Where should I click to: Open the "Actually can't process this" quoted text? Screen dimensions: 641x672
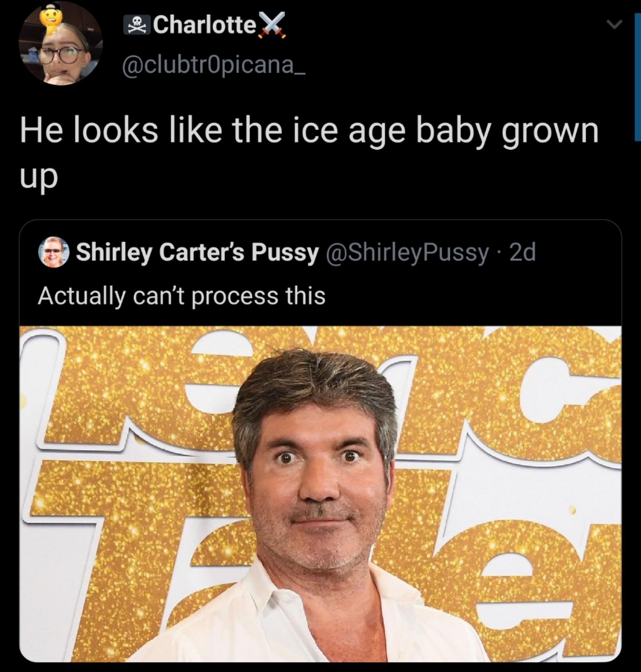coord(182,296)
